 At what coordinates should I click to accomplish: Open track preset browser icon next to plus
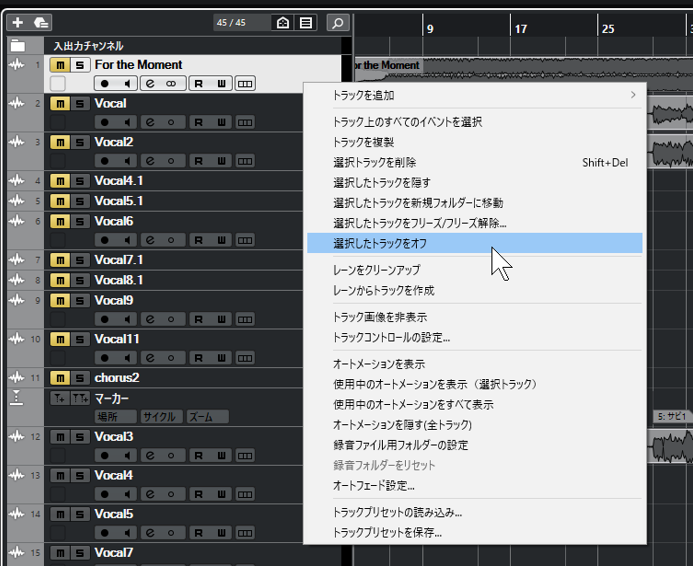(x=41, y=23)
